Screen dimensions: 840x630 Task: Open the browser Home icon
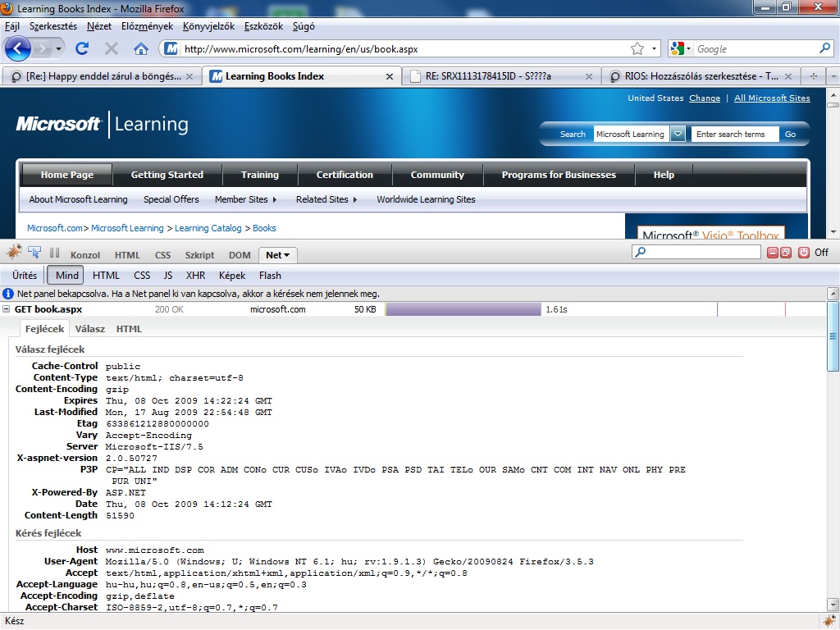[141, 48]
